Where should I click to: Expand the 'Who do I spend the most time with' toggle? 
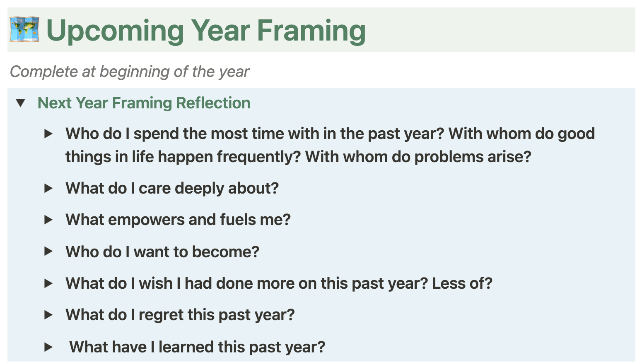[x=48, y=134]
